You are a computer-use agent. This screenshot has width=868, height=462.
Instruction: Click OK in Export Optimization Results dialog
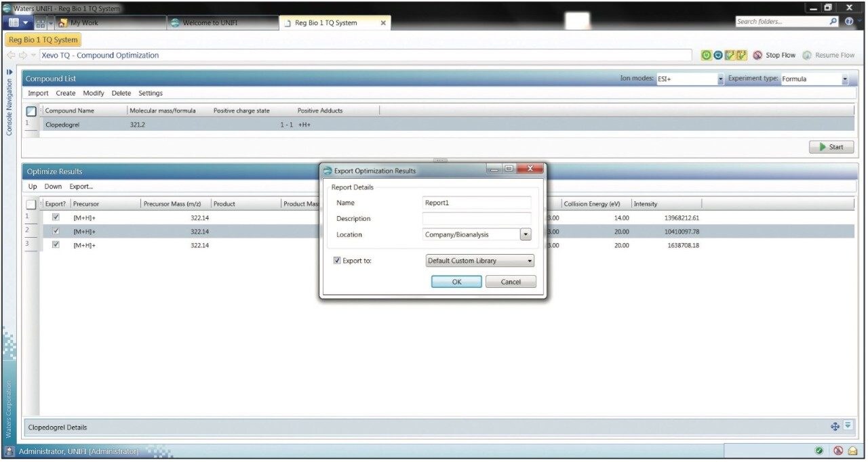456,282
